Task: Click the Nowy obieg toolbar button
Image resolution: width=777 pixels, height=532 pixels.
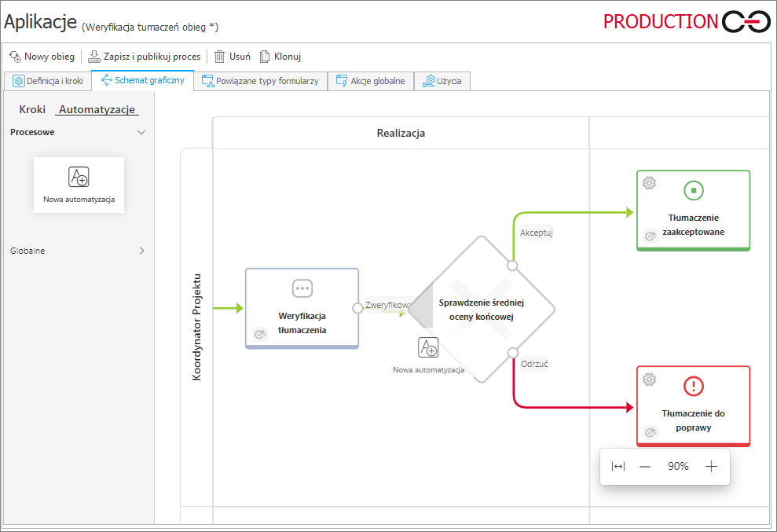Action: (x=42, y=57)
